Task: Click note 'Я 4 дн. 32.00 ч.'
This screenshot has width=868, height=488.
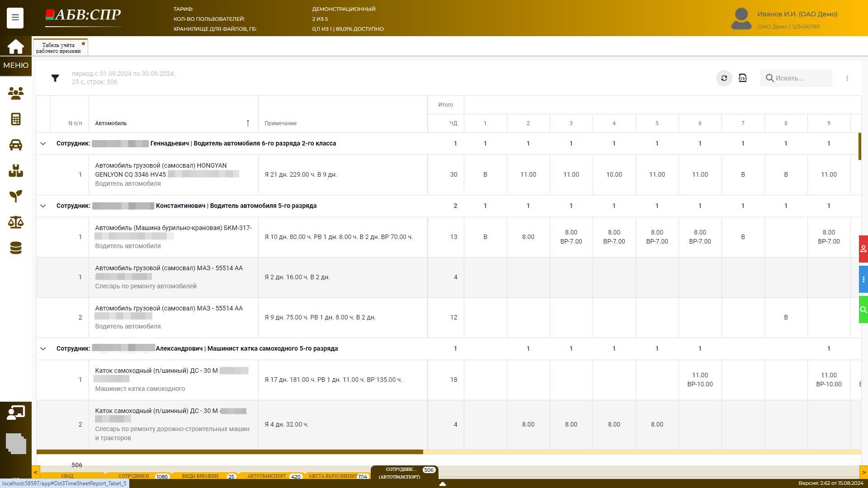Action: [x=286, y=425]
